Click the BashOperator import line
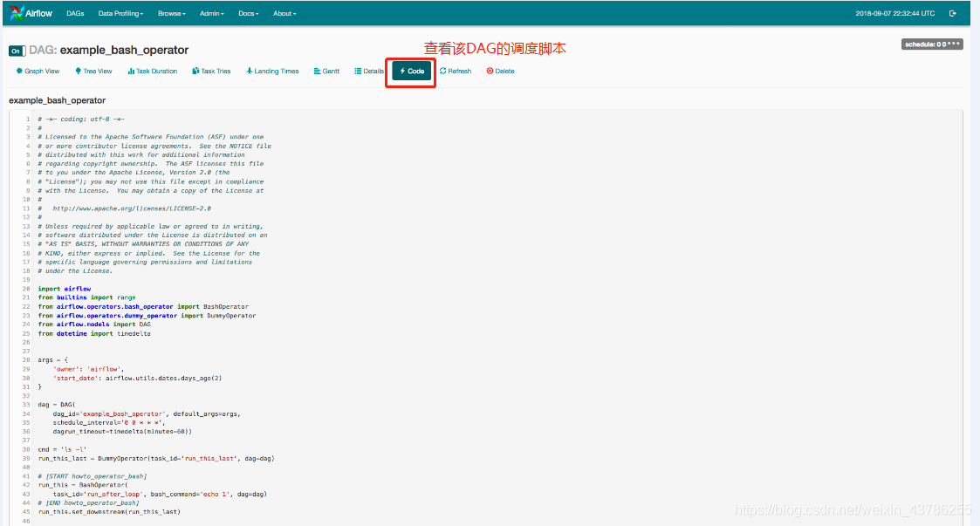This screenshot has height=526, width=980. [x=143, y=307]
